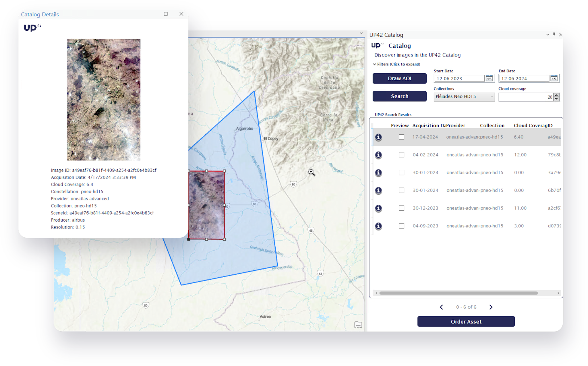The image size is (588, 366).
Task: Click the horizontal scrollbar in results
Action: point(458,293)
